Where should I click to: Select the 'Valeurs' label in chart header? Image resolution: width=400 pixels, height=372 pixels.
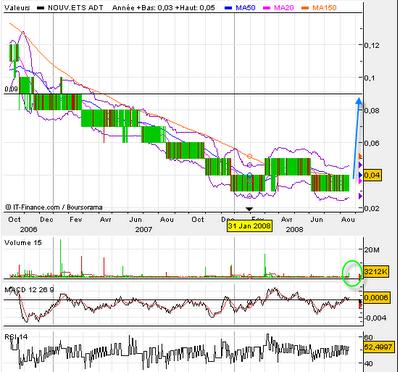[x=17, y=8]
